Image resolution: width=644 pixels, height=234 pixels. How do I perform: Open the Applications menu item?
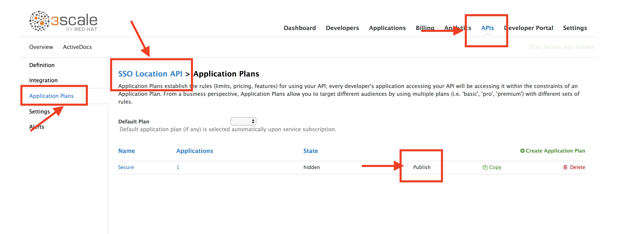(387, 28)
